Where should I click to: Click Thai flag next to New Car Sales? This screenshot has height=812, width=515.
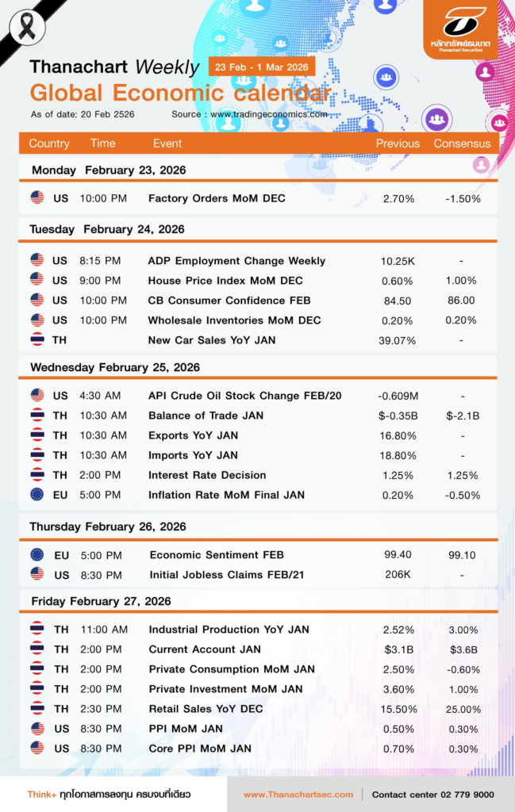pyautogui.click(x=37, y=339)
